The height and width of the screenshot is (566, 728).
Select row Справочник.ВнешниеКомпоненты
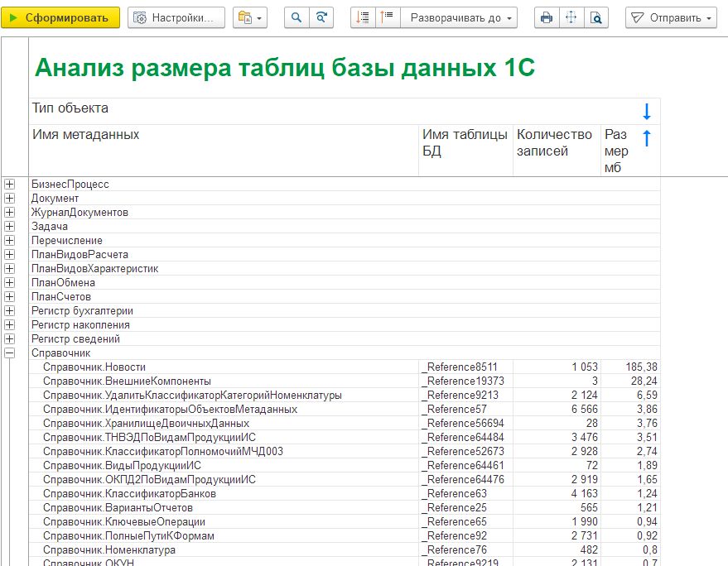[345, 381]
